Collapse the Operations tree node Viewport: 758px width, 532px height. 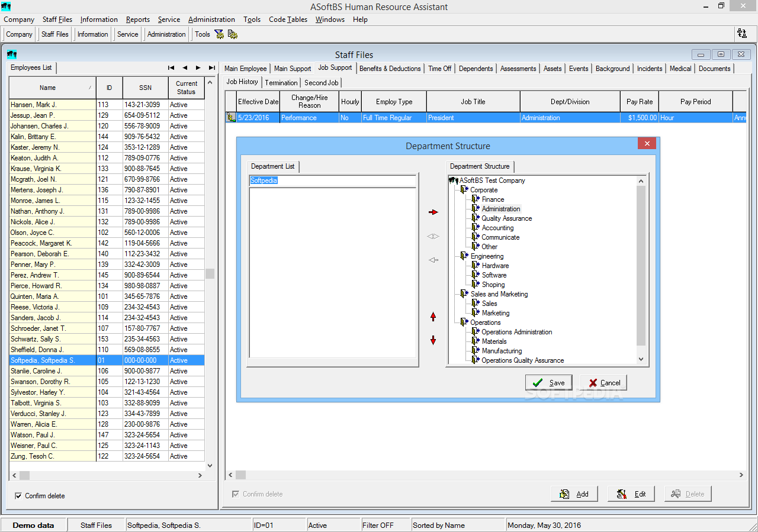(464, 323)
